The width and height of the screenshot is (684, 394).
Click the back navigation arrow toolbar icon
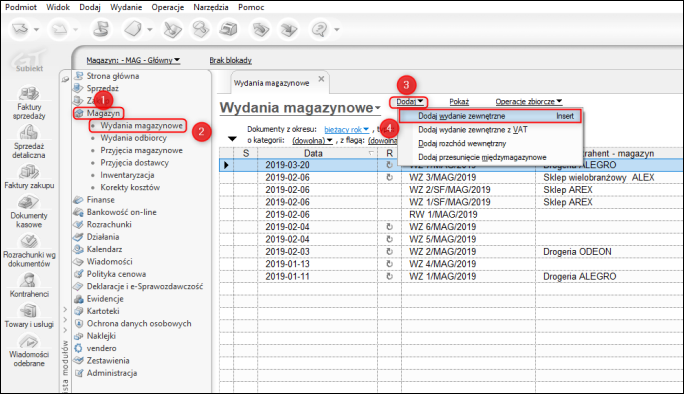pos(20,29)
